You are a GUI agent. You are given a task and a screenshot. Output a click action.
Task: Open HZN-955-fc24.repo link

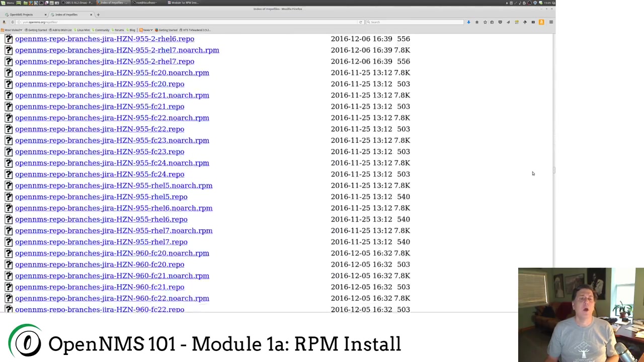point(100,174)
